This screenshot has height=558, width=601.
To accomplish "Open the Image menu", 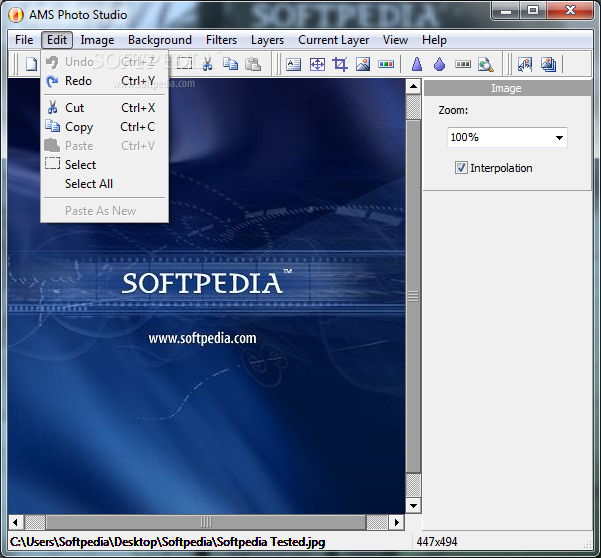I will coord(97,40).
